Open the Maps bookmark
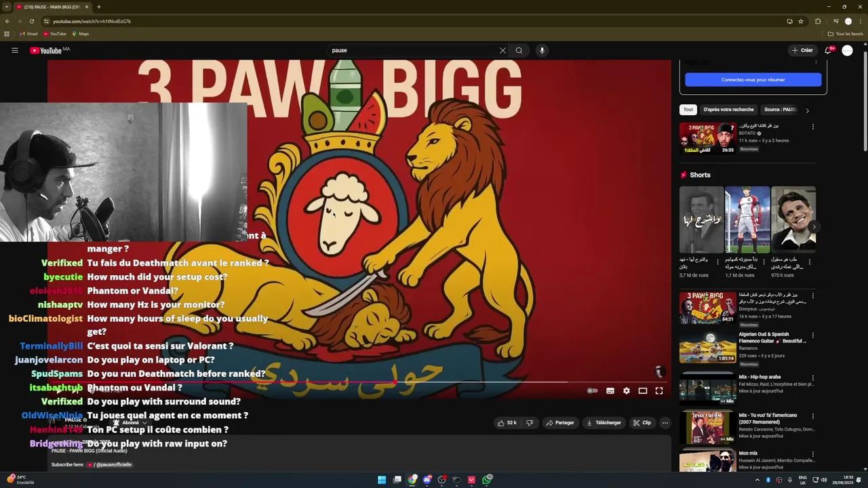The image size is (868, 488). point(80,34)
